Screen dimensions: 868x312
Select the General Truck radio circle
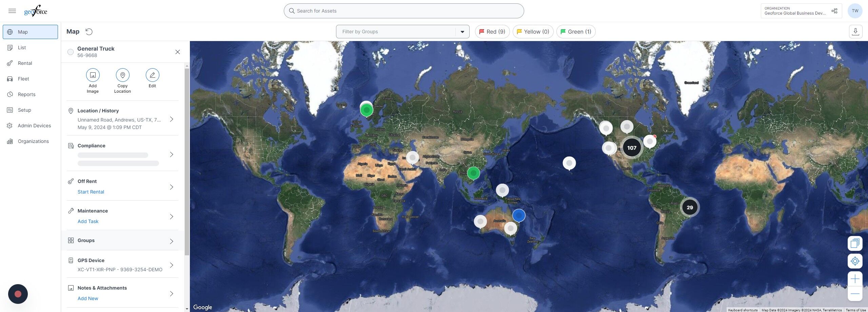coord(71,52)
